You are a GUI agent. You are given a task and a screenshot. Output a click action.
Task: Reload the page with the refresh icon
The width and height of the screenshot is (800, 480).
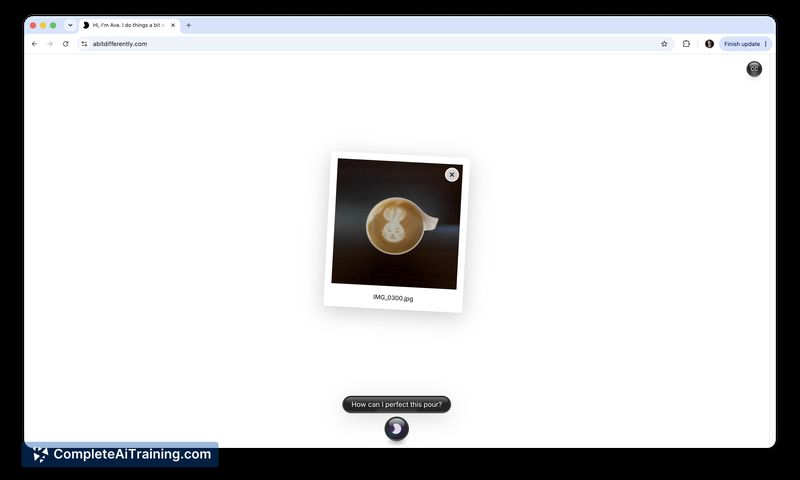click(65, 44)
